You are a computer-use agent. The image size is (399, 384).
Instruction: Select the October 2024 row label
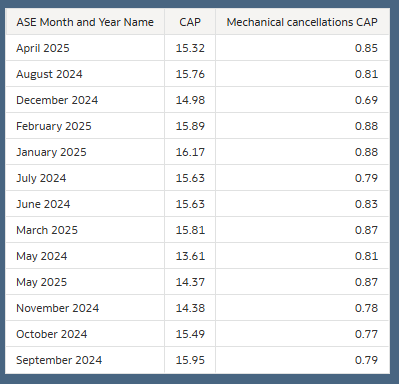click(x=52, y=334)
